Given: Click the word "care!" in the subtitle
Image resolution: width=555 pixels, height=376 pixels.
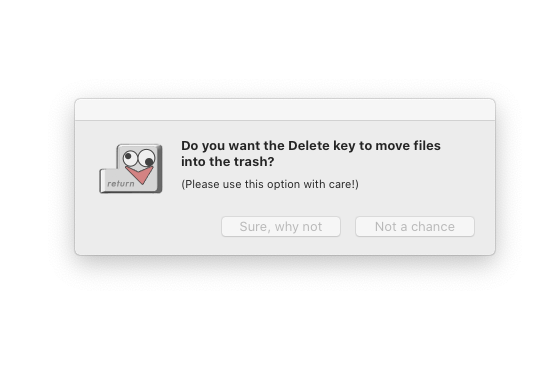Looking at the screenshot, I should 344,184.
